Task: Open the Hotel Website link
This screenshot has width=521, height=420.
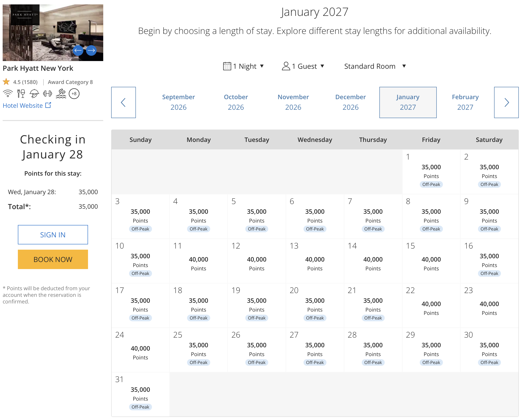Action: tap(22, 106)
